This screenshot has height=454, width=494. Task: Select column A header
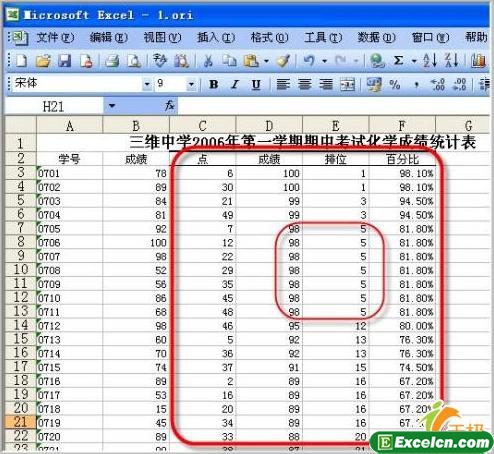tap(69, 125)
